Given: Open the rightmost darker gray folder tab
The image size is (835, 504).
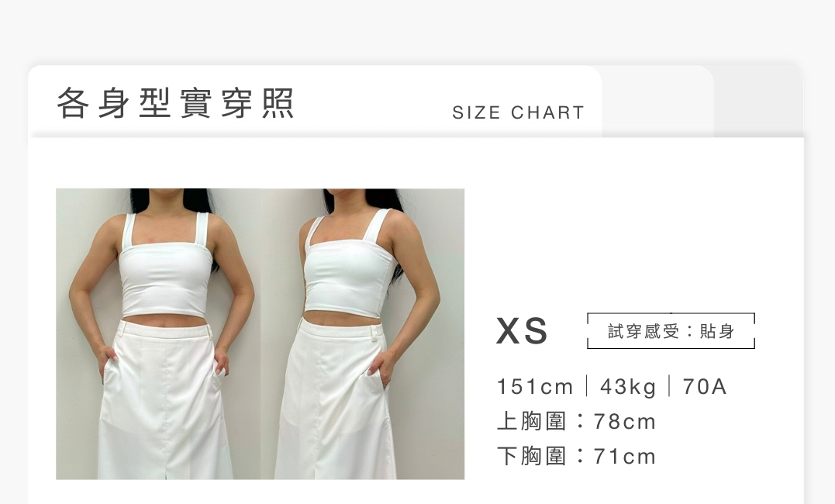Looking at the screenshot, I should pyautogui.click(x=758, y=102).
